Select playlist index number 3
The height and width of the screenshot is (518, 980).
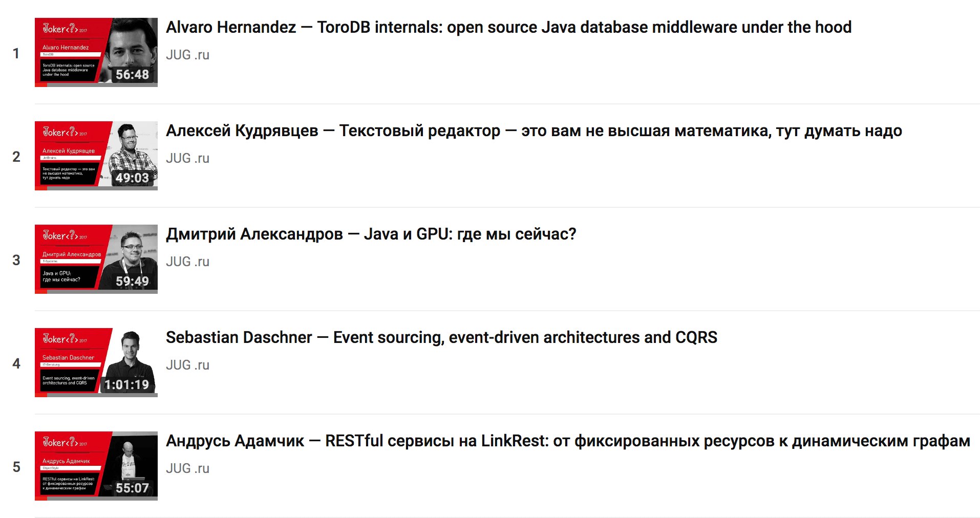[x=16, y=260]
